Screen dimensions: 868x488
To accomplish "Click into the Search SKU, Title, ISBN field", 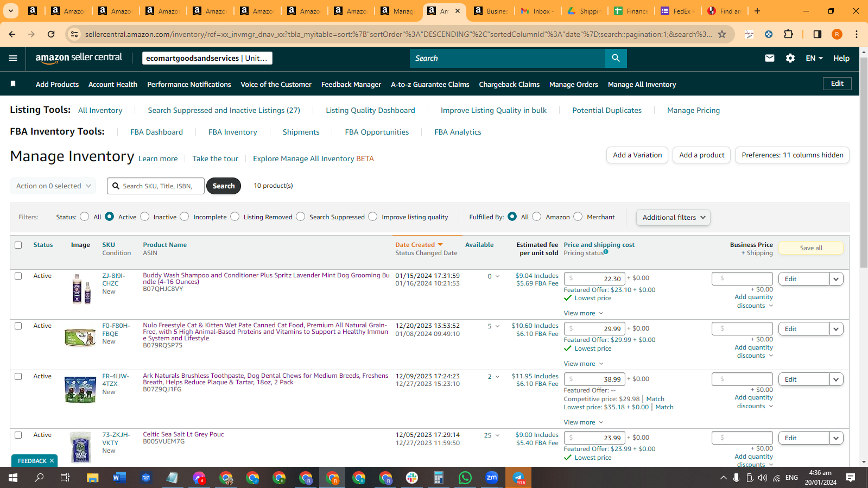I will (x=156, y=186).
